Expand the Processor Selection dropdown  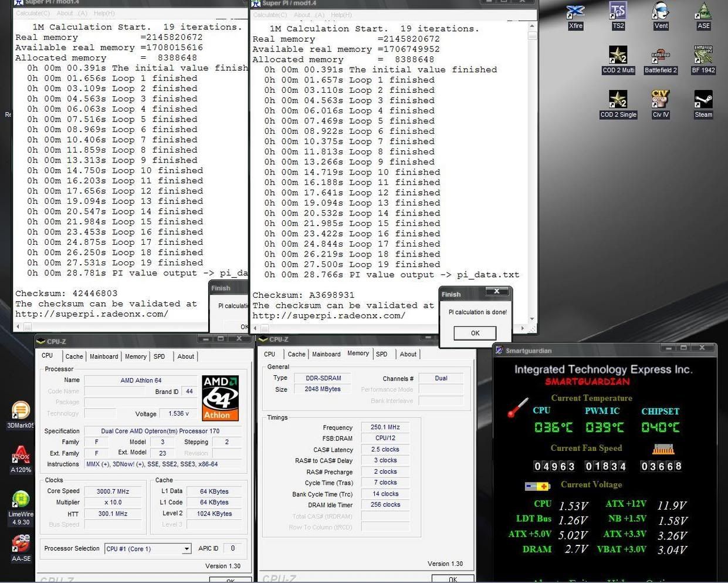coord(187,549)
